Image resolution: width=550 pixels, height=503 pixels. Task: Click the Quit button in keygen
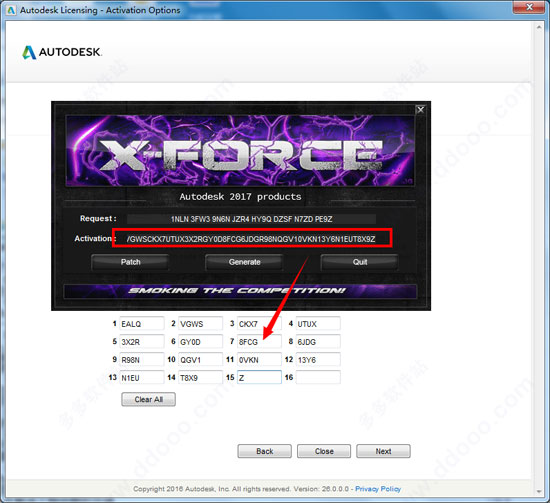pyautogui.click(x=360, y=262)
